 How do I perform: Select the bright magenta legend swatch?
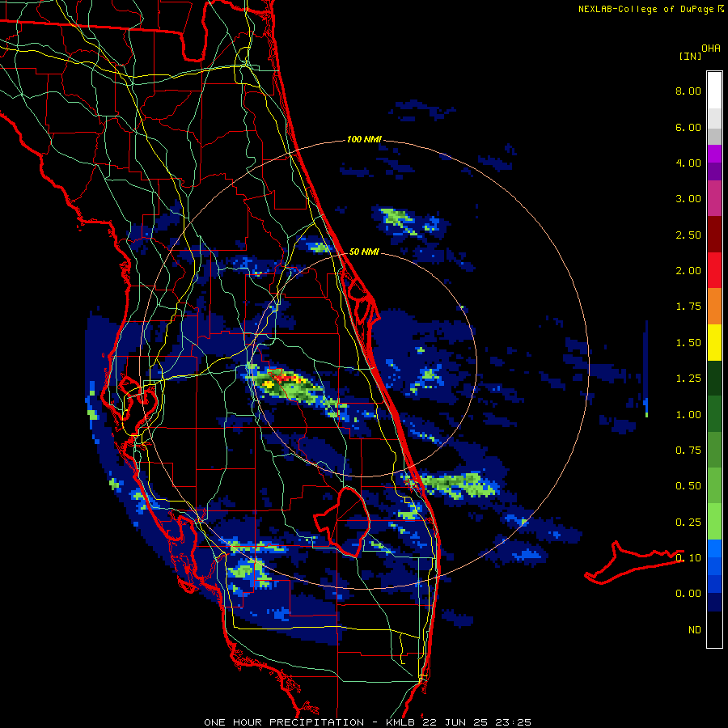pos(714,154)
